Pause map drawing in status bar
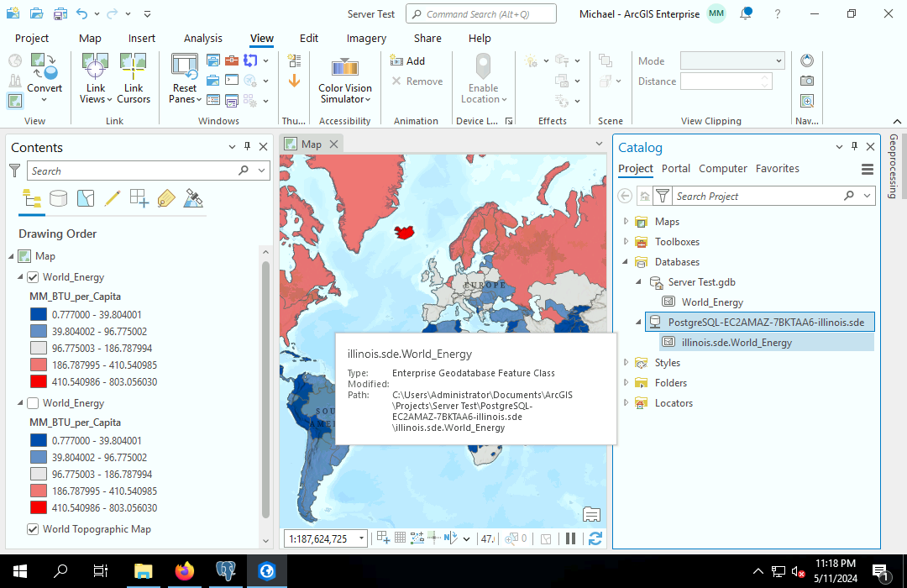The width and height of the screenshot is (907, 588). tap(570, 538)
